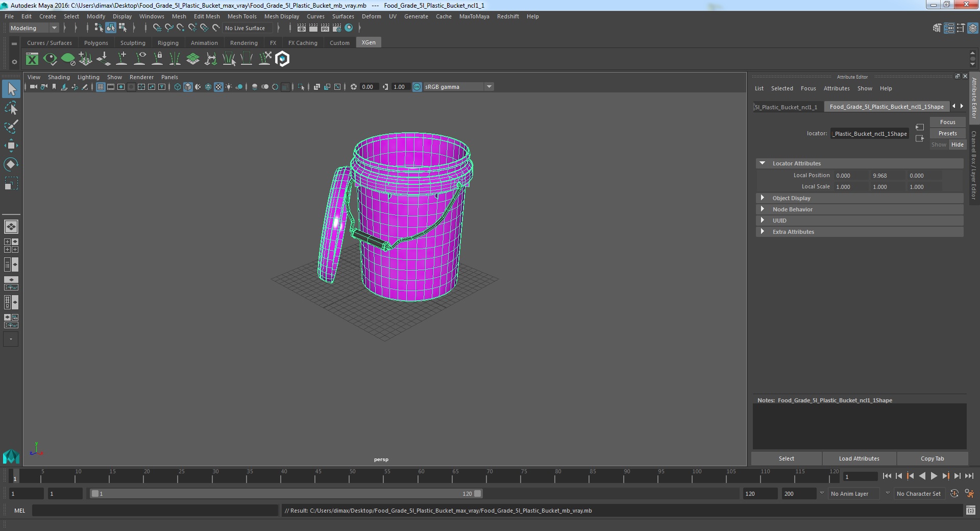The height and width of the screenshot is (531, 980).
Task: Click the Select button at panel bottom
Action: 787,458
